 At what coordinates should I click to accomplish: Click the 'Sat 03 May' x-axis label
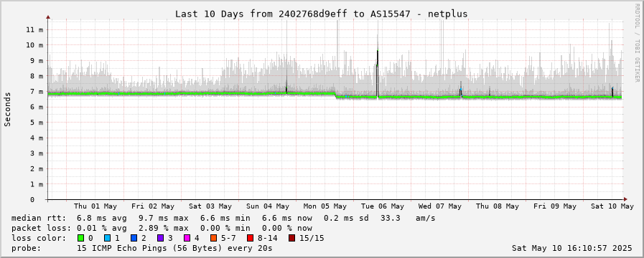click(210, 206)
